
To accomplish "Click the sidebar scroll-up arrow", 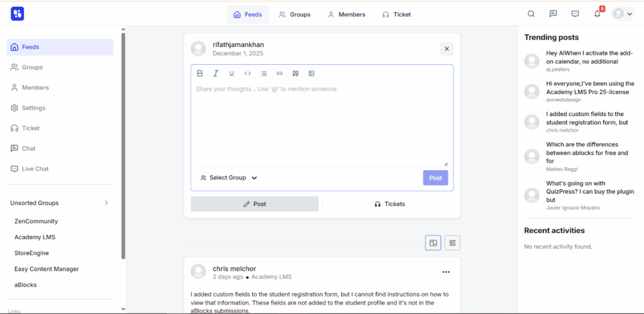I will pyautogui.click(x=123, y=29).
